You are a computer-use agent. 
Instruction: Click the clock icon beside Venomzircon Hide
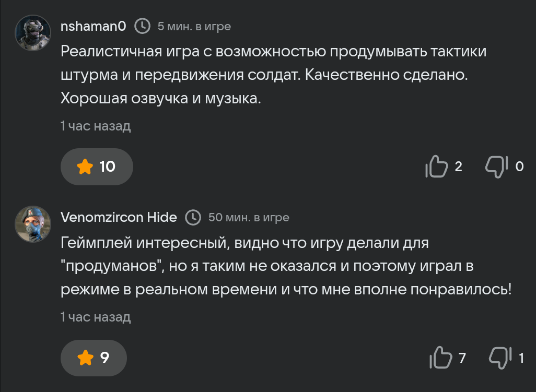click(193, 217)
